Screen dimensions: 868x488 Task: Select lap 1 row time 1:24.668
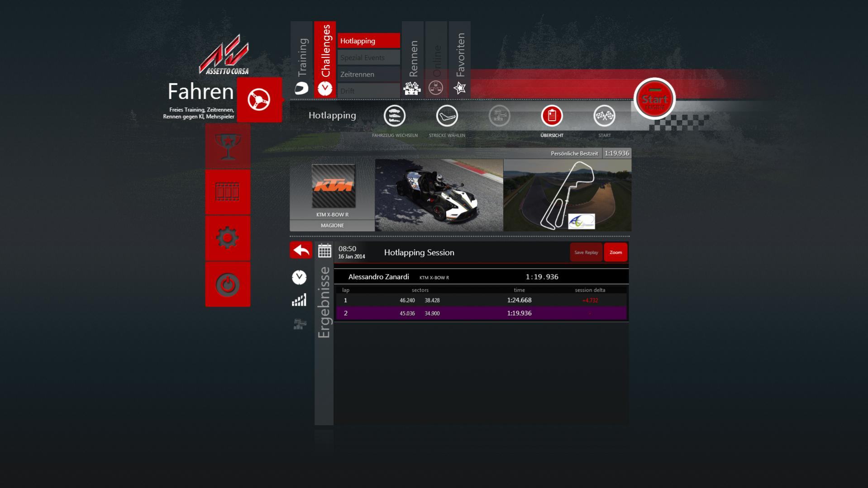point(519,300)
